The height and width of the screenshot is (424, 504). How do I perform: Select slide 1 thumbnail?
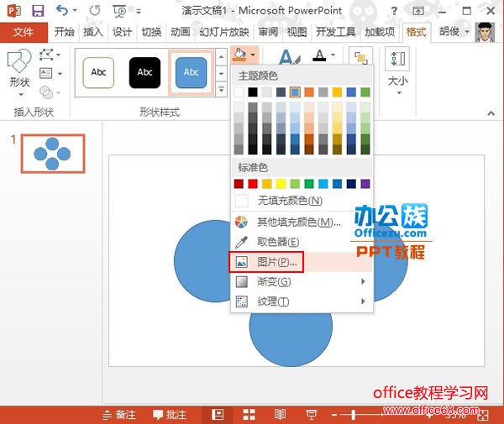53,154
